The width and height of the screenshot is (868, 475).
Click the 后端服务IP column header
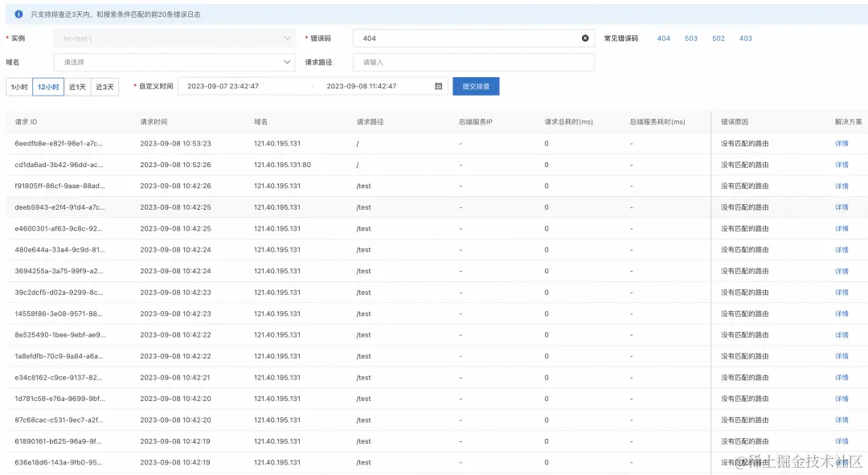pyautogui.click(x=476, y=122)
